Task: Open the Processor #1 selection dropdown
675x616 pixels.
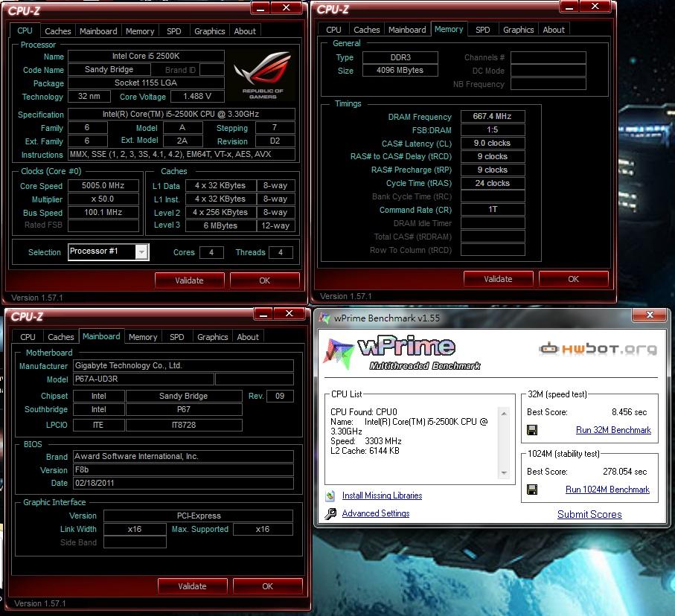Action: click(141, 251)
